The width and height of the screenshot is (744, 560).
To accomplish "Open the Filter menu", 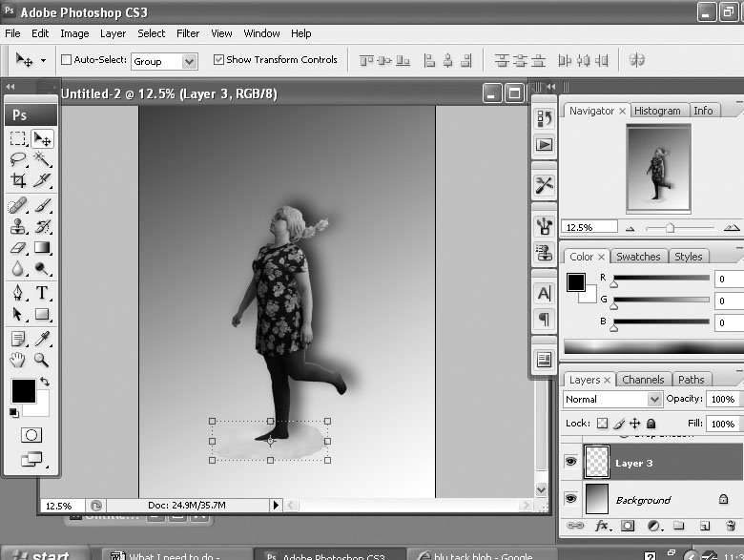I will (188, 33).
